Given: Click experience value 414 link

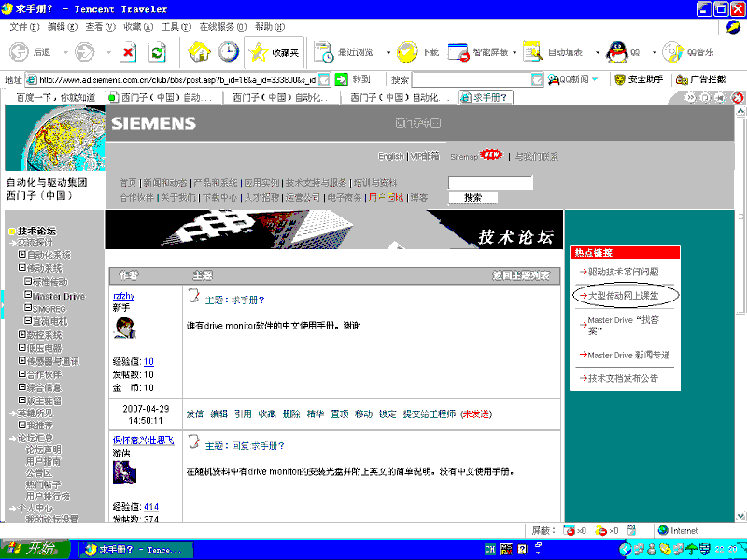Looking at the screenshot, I should pos(151,506).
